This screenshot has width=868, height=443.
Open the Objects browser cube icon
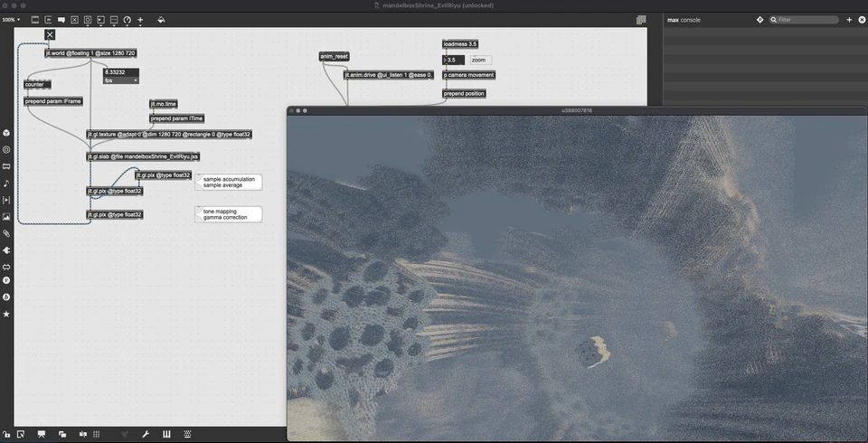coord(6,133)
